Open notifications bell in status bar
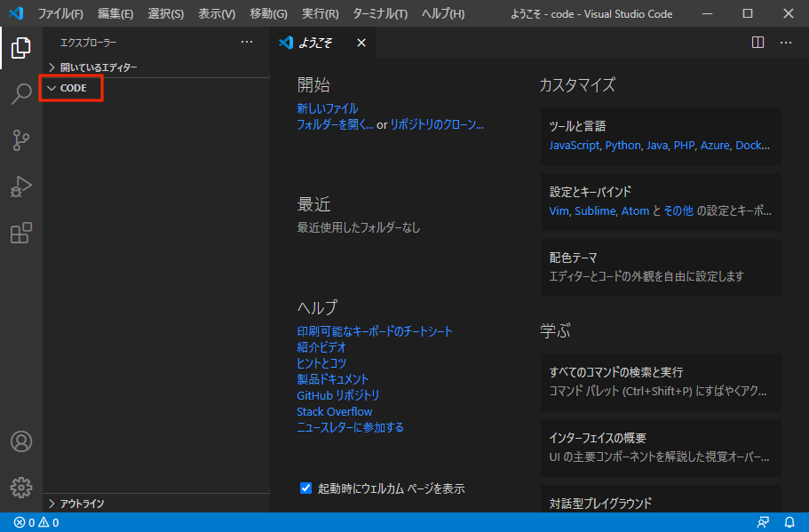This screenshot has width=809, height=532. [x=789, y=522]
